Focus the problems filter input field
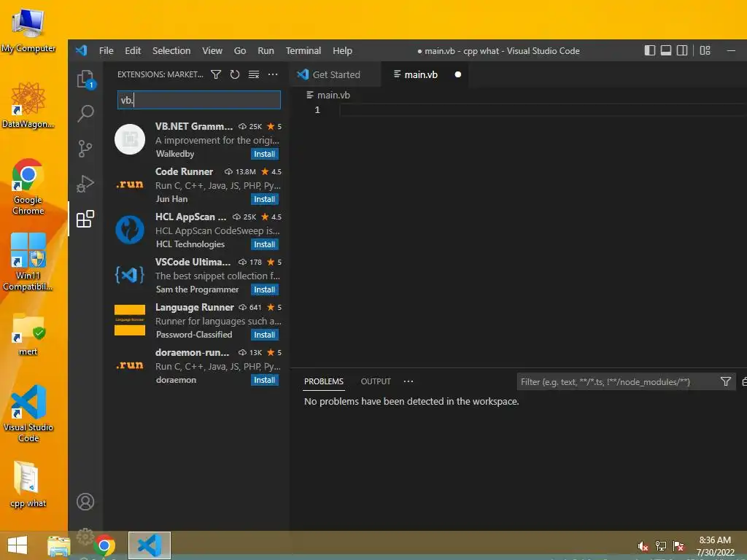The width and height of the screenshot is (747, 560). pyautogui.click(x=619, y=382)
